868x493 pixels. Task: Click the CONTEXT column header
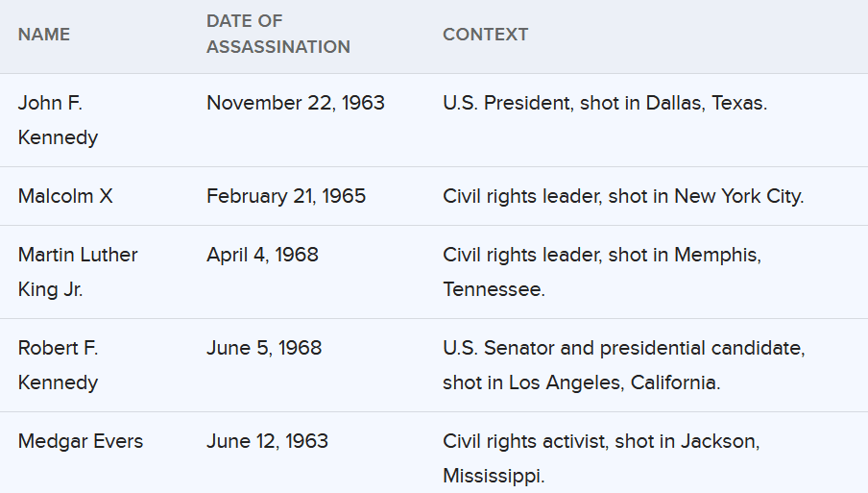point(485,35)
